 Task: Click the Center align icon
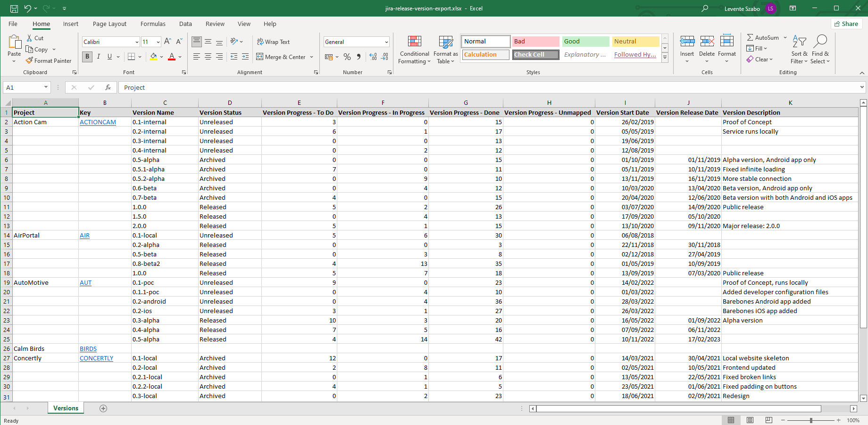click(x=208, y=57)
